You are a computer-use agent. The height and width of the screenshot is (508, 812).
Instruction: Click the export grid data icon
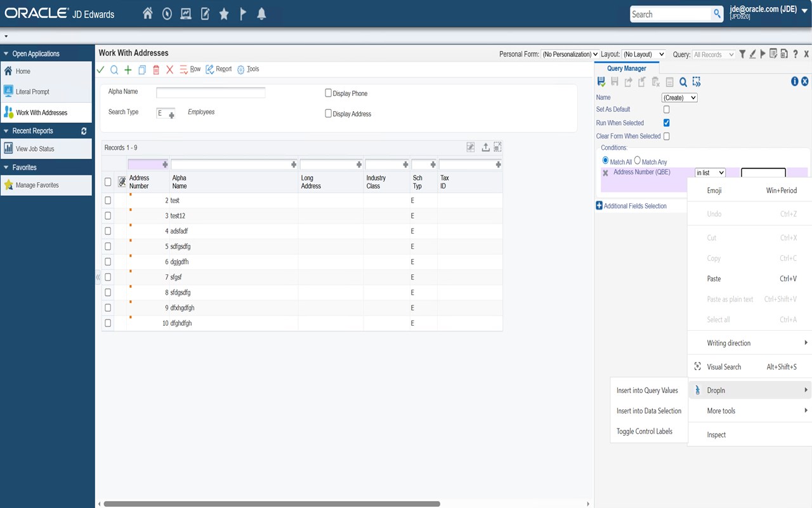(485, 147)
